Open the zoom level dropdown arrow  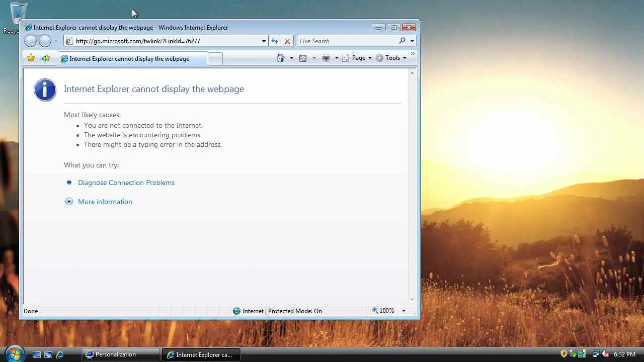click(404, 311)
